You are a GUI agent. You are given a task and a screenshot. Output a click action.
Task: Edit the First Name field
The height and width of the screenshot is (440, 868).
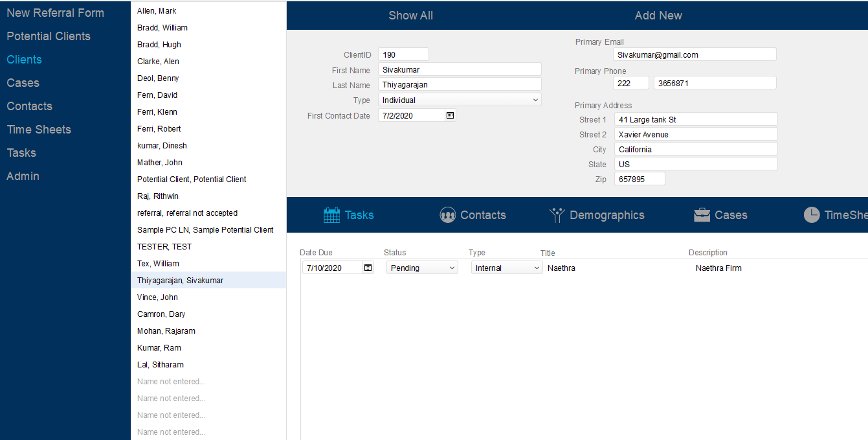(x=460, y=69)
